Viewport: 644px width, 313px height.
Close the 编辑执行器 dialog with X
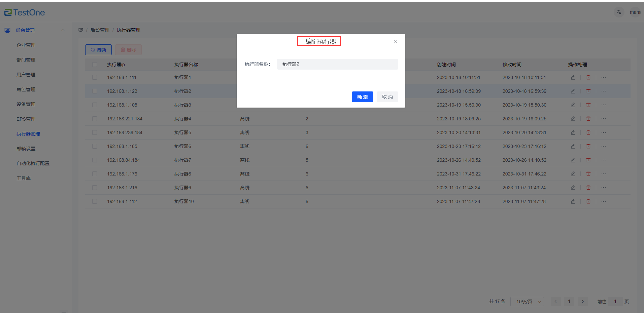click(x=395, y=42)
